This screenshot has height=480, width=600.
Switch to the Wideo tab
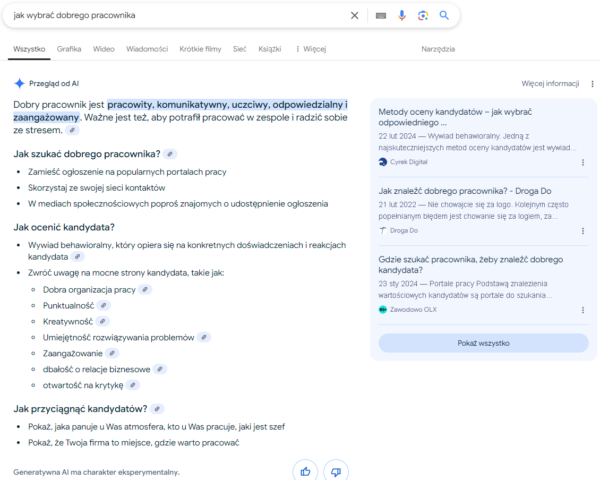pos(104,49)
